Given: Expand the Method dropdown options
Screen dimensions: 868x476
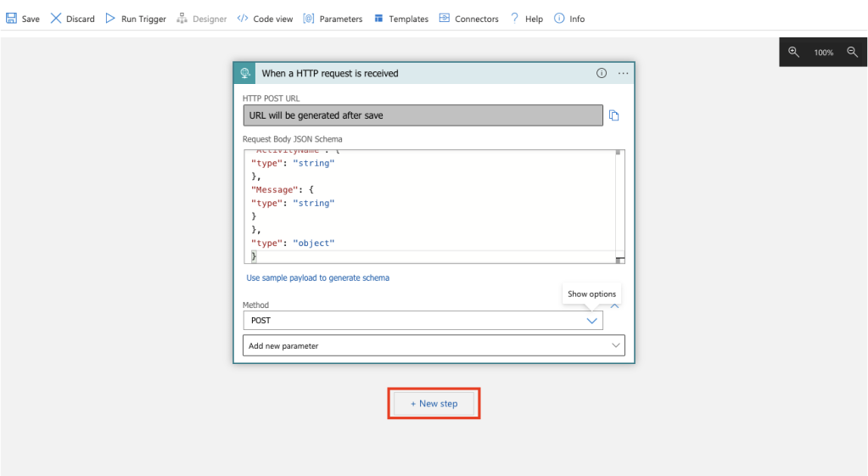Looking at the screenshot, I should [592, 321].
